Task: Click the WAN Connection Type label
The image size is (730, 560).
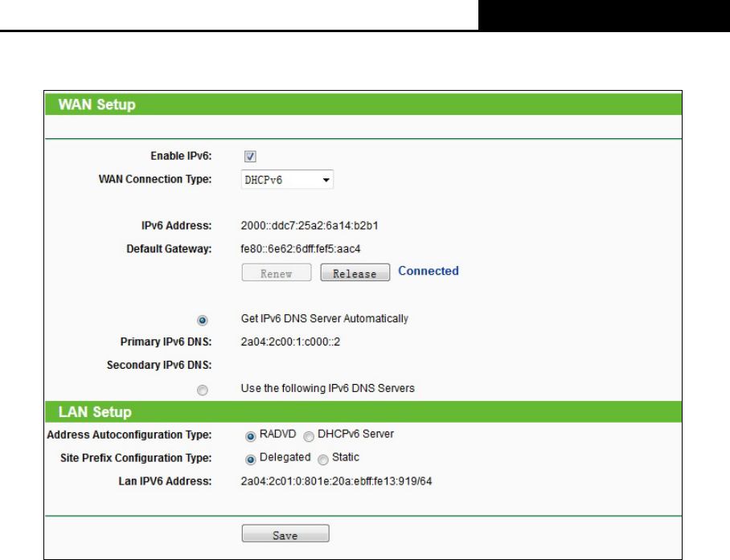Action: click(x=155, y=179)
